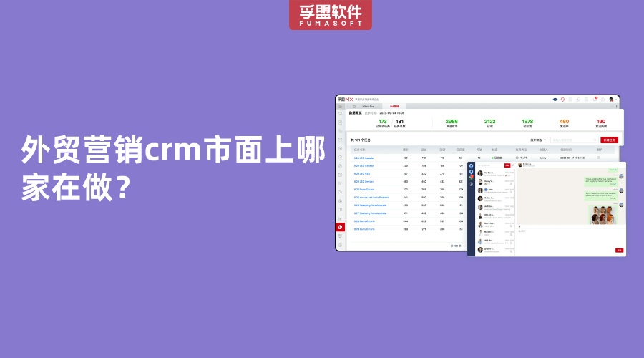Open the first contact in chat list
Image resolution: width=644 pixels, height=358 pixels.
click(x=495, y=174)
